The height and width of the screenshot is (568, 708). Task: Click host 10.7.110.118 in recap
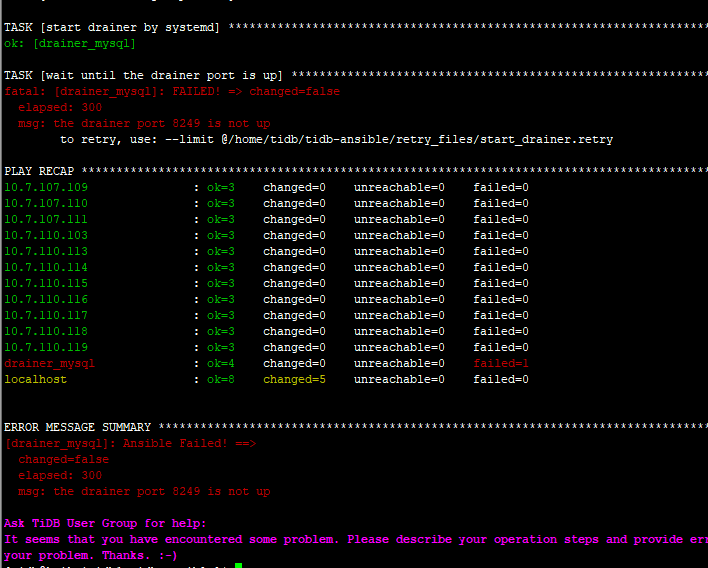(46, 332)
